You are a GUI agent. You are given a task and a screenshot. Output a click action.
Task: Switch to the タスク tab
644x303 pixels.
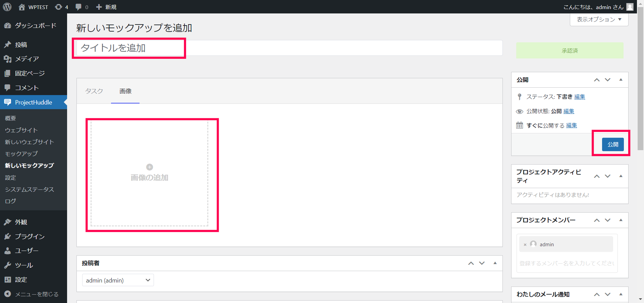point(94,91)
